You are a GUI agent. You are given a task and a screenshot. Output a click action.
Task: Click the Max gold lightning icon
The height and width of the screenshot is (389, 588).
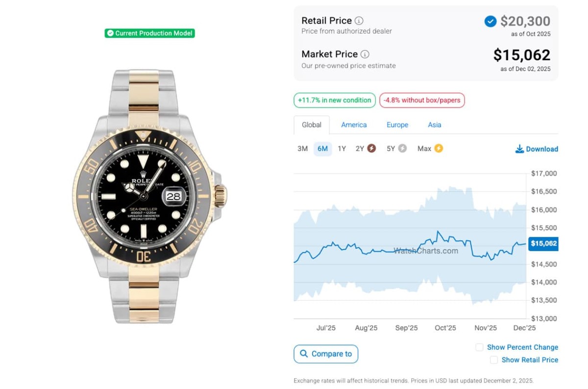pyautogui.click(x=439, y=148)
